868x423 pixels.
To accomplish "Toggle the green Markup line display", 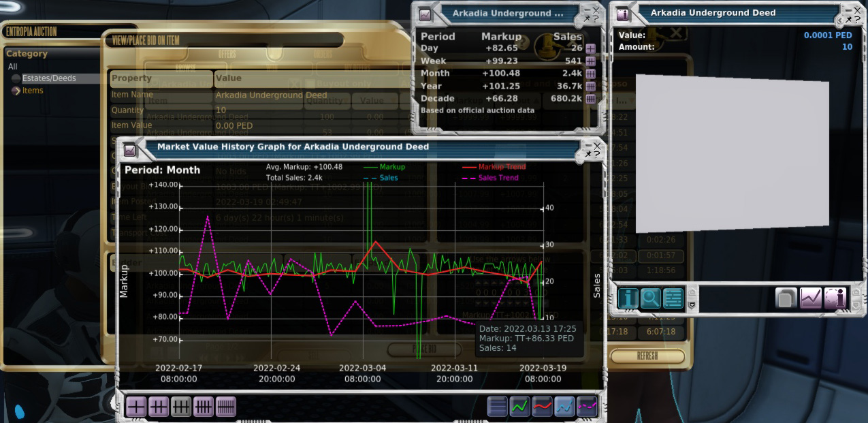I will pyautogui.click(x=520, y=407).
